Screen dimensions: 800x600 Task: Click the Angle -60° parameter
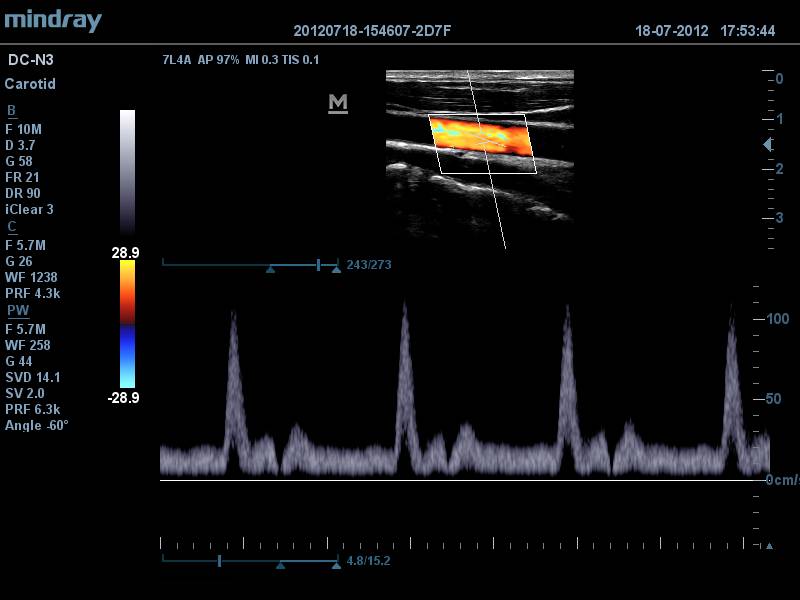[37, 425]
